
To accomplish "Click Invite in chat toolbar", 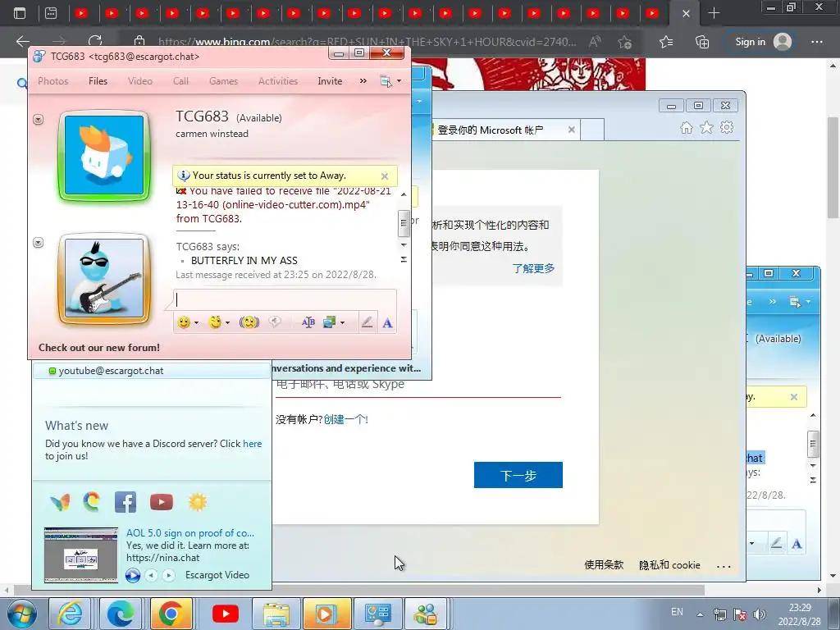I will pos(330,81).
